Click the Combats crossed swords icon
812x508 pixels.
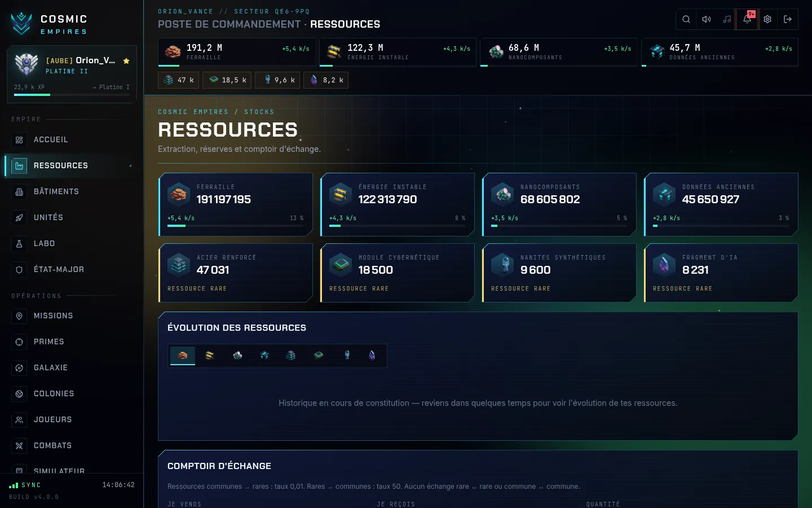click(19, 446)
